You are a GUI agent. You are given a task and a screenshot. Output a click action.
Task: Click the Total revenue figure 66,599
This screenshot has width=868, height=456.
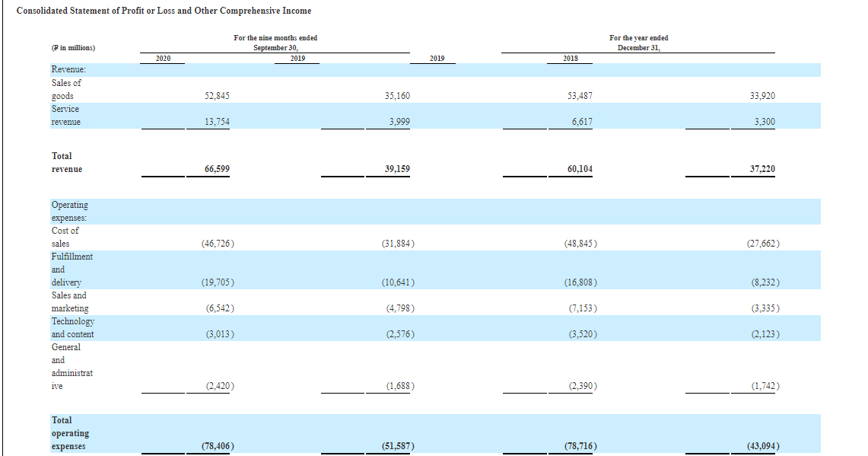[217, 169]
